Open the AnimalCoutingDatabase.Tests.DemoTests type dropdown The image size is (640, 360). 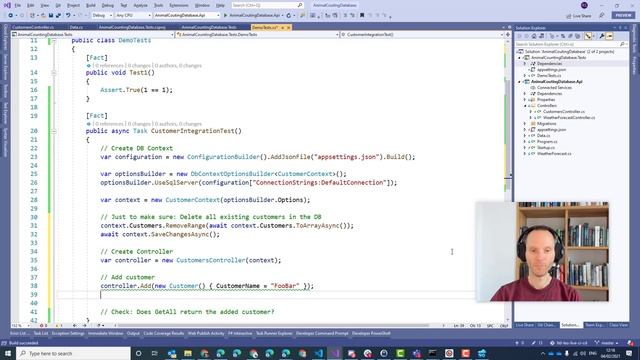pos(258,35)
